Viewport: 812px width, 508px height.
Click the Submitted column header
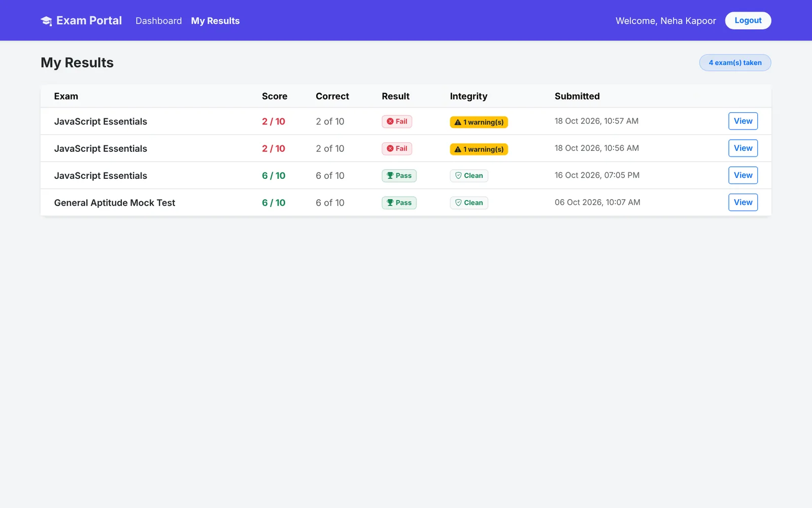coord(577,96)
